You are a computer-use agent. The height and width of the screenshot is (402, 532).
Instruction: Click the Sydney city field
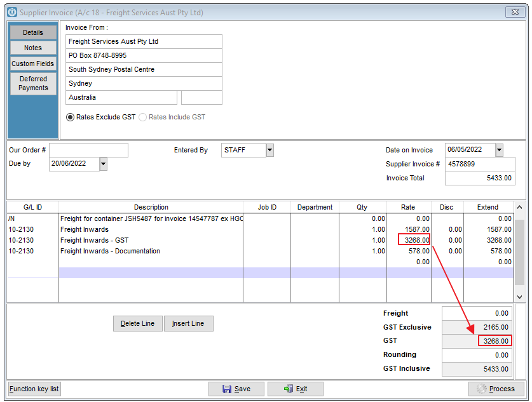point(144,83)
